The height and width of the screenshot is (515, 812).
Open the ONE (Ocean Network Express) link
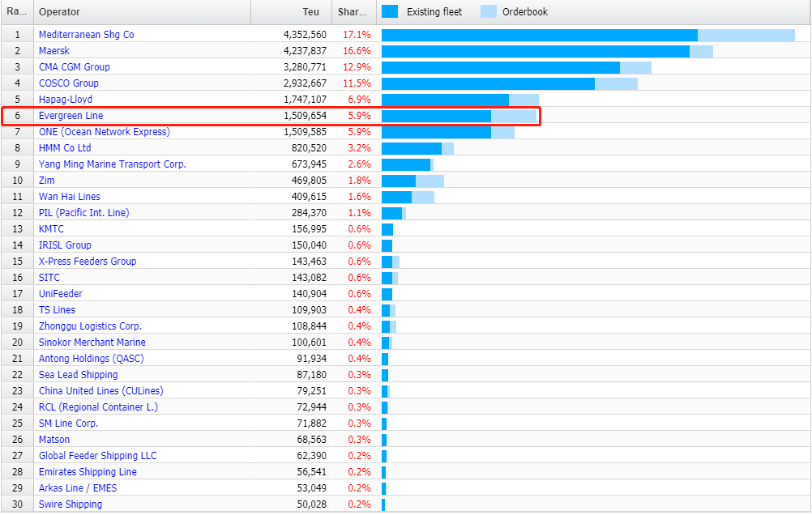pos(104,131)
